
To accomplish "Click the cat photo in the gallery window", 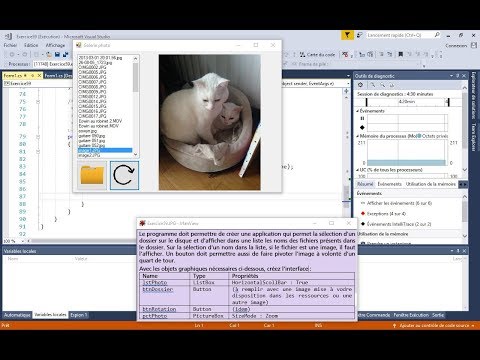I will 210,122.
